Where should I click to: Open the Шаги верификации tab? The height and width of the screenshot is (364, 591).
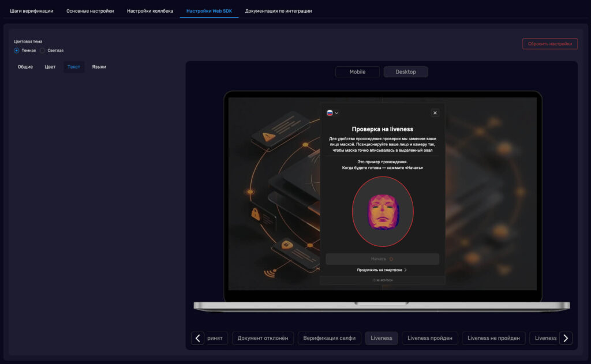32,11
